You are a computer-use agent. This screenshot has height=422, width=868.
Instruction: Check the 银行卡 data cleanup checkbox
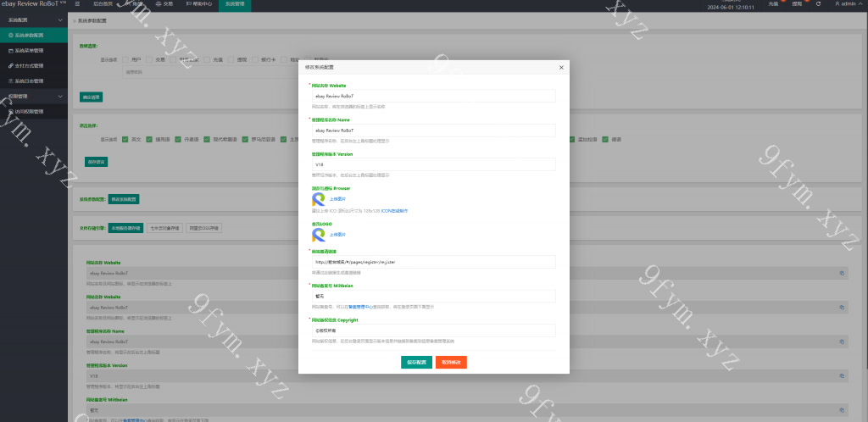click(x=255, y=59)
